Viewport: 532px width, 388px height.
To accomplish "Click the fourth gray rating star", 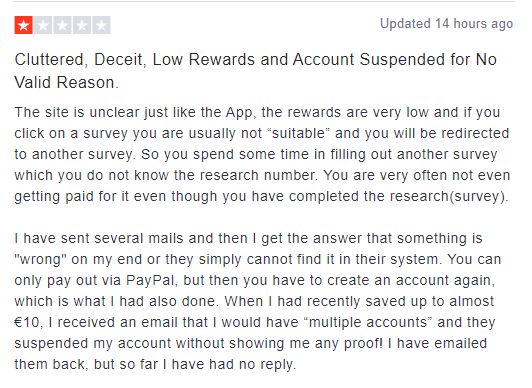I will coord(82,25).
